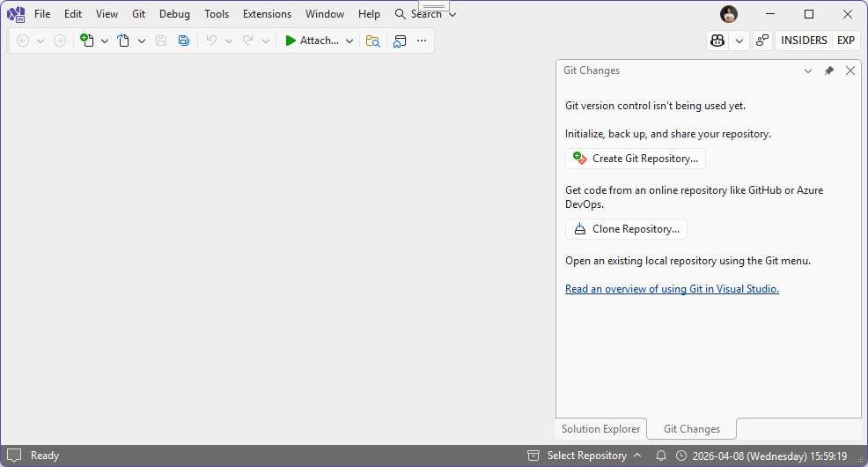Image resolution: width=868 pixels, height=467 pixels.
Task: Navigate forward using the toolbar arrow
Action: click(x=60, y=41)
